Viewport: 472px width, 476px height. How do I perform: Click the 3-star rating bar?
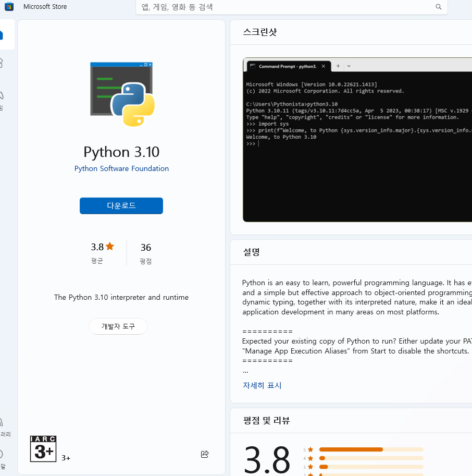pyautogui.click(x=371, y=467)
